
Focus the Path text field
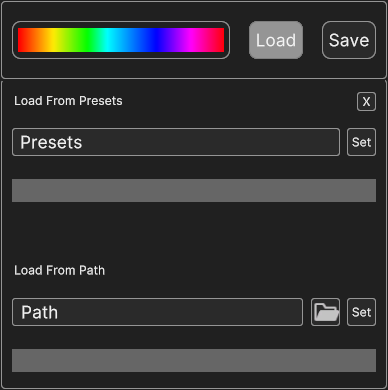(x=157, y=312)
